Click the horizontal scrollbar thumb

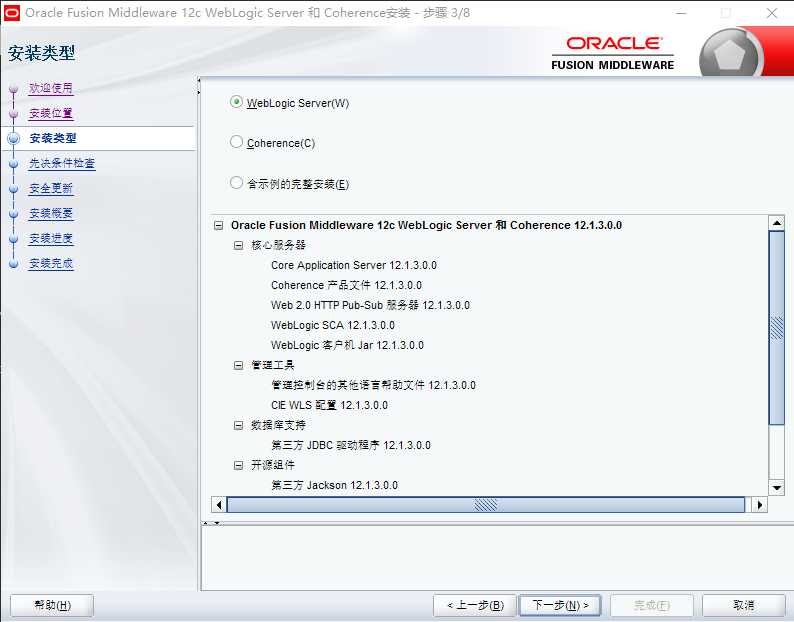pyautogui.click(x=486, y=505)
